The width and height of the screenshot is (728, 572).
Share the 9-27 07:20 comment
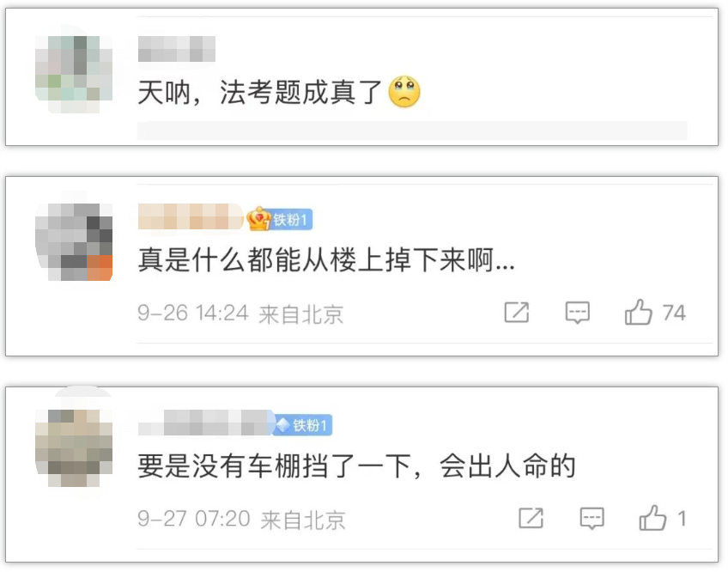coord(531,518)
